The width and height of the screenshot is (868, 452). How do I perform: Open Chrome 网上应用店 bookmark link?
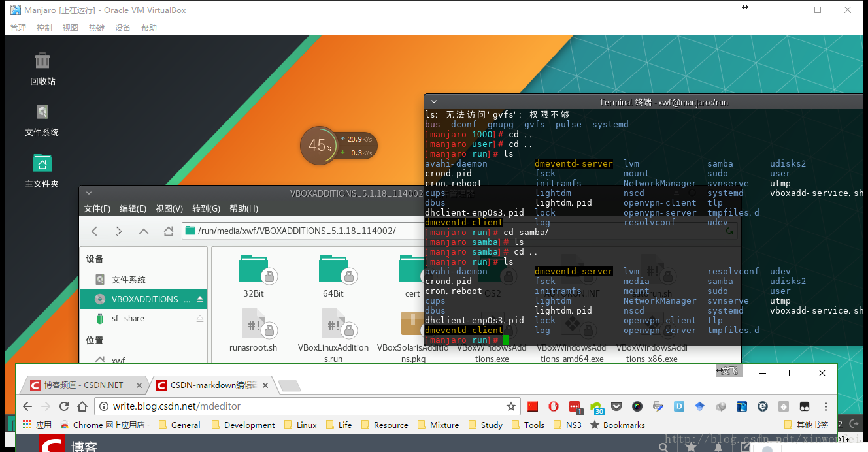tap(103, 425)
